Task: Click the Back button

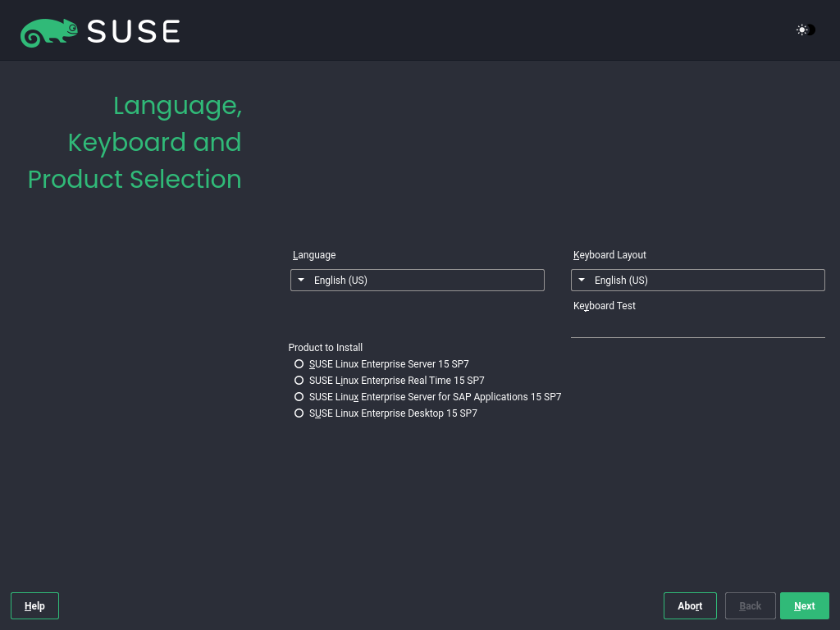Action: tap(750, 605)
